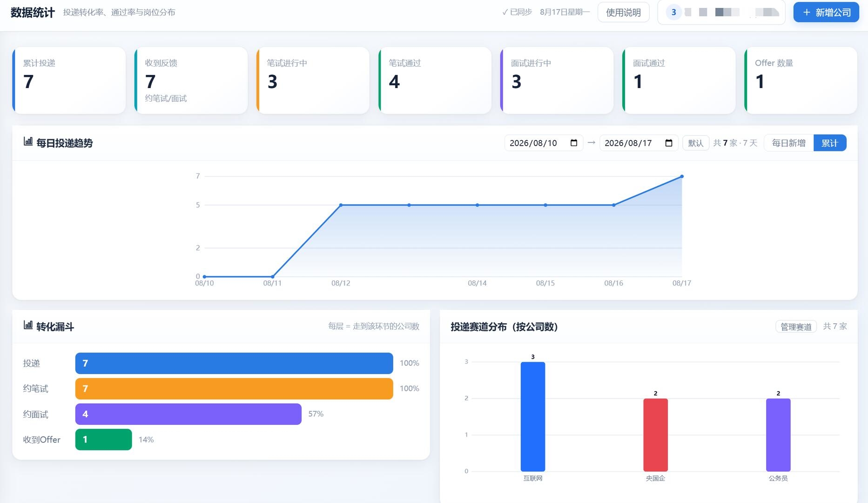Click the 14% label beside 收到Offer

point(146,440)
